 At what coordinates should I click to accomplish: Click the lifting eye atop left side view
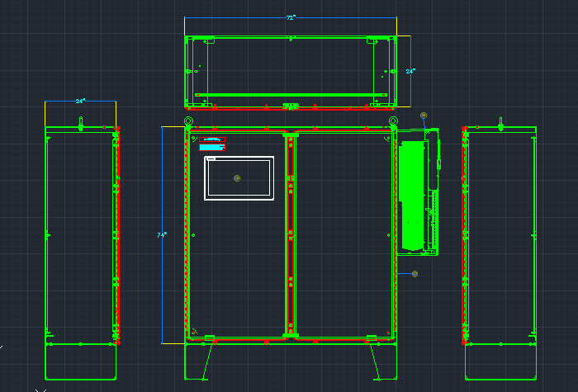coord(81,122)
